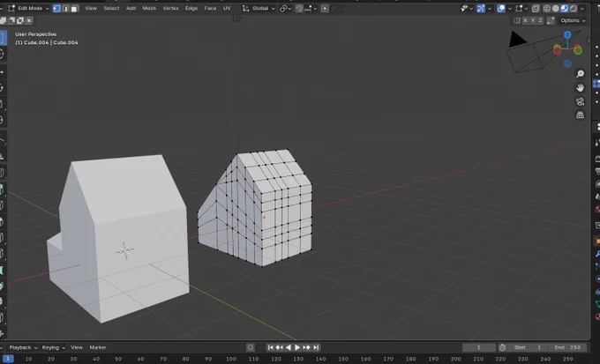Switch to material preview shading

pos(565,8)
